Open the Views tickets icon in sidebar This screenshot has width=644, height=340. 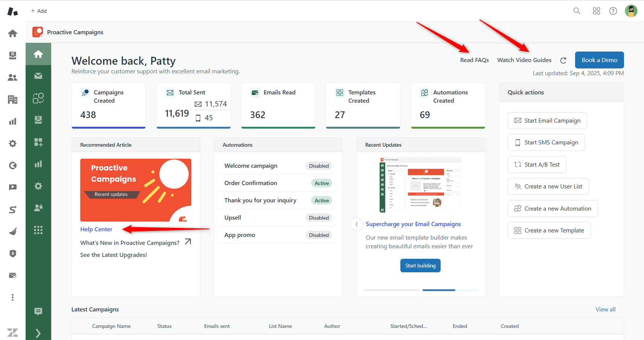point(13,55)
